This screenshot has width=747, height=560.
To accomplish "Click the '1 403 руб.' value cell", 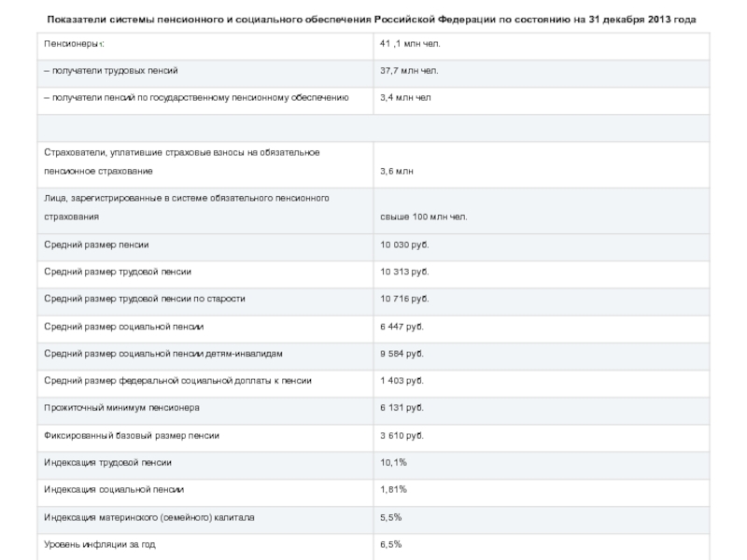I will (402, 381).
